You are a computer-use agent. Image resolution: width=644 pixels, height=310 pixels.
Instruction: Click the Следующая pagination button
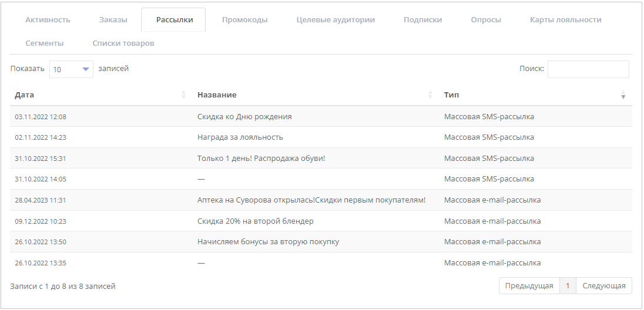pos(604,286)
